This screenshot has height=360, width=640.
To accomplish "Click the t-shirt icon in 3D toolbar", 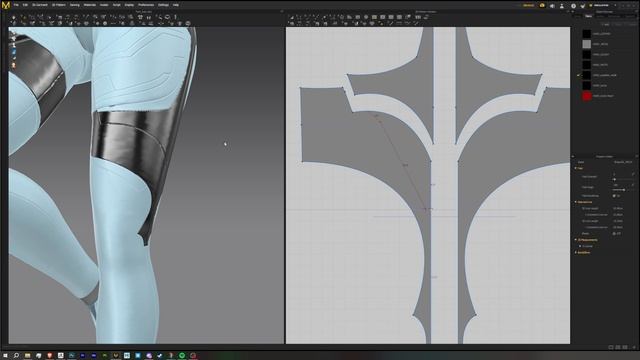I will click(140, 17).
